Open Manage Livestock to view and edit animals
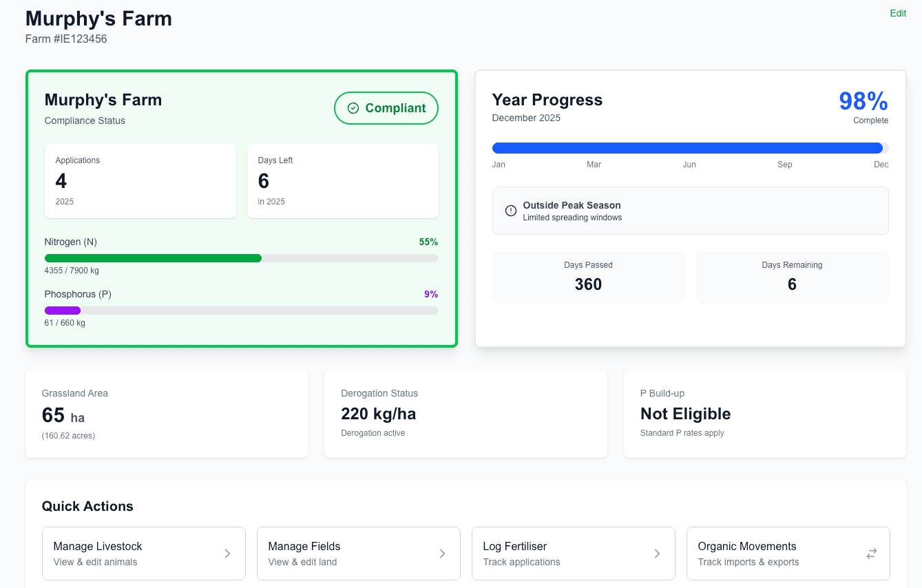922x588 pixels. click(x=143, y=553)
